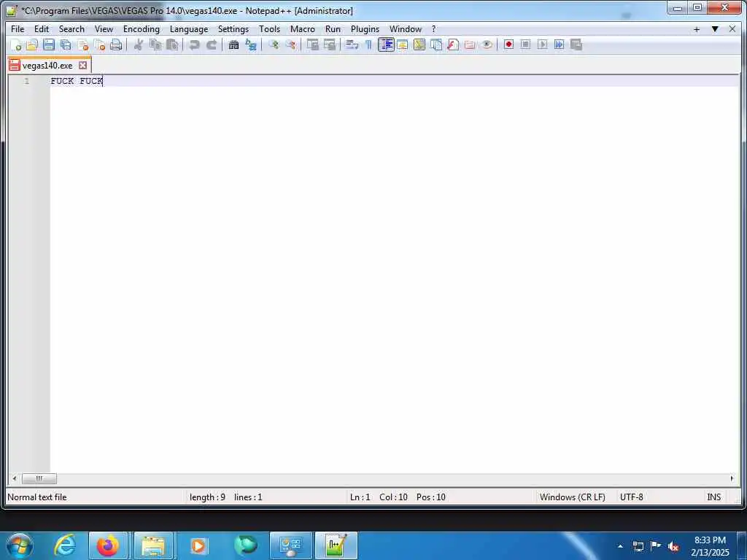
Task: Toggle horizontal scroll synchronization
Action: (x=330, y=44)
